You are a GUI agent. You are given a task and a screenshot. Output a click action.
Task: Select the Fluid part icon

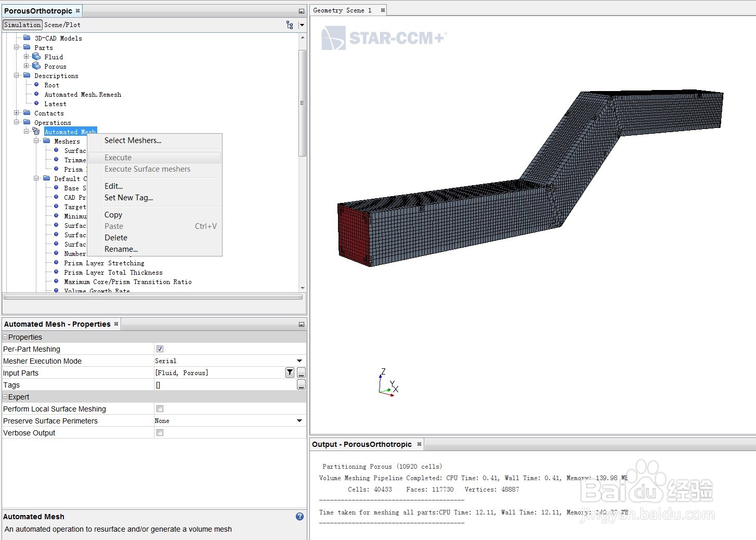point(36,57)
